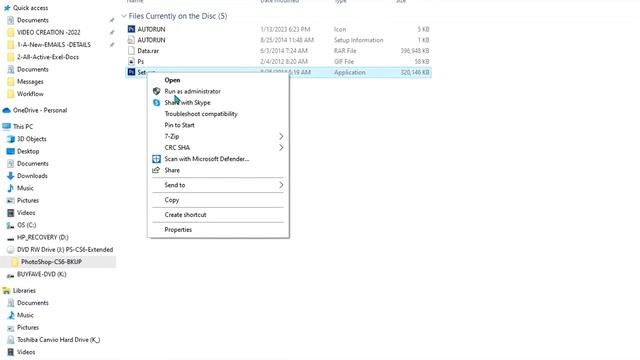
Task: Expand the Send to submenu arrow
Action: [281, 185]
